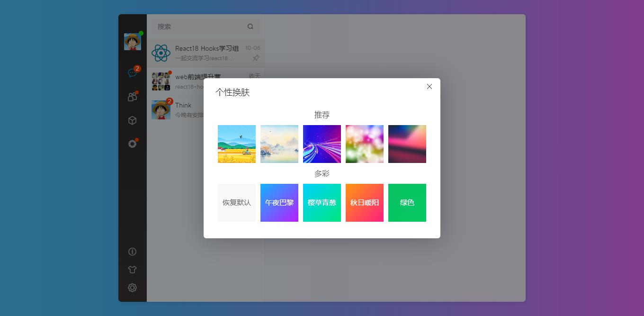This screenshot has width=644, height=316.
Task: Apply the 午夜巴黎 theme
Action: [x=279, y=203]
